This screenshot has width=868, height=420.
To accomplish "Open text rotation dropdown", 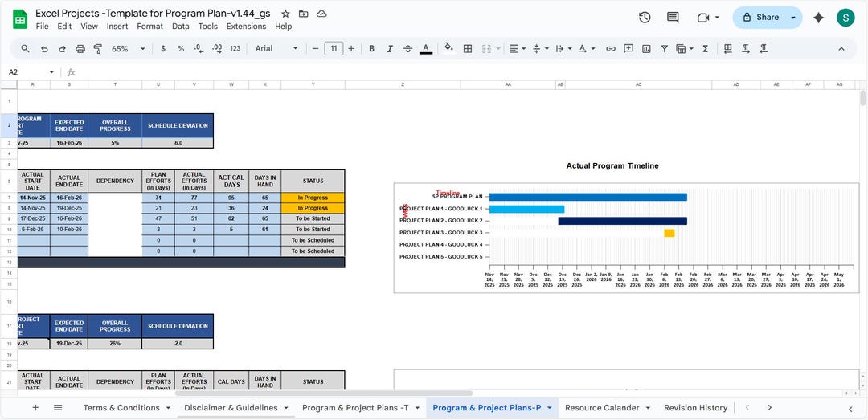I will tap(586, 49).
